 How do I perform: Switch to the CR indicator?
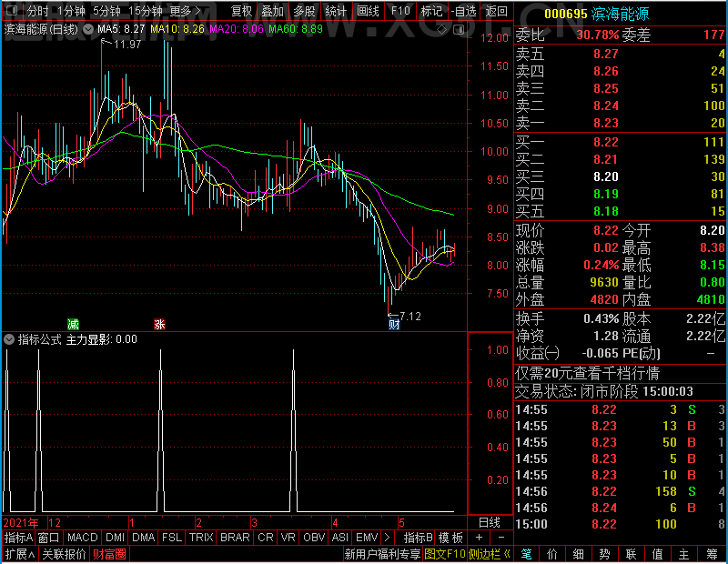coord(266,538)
